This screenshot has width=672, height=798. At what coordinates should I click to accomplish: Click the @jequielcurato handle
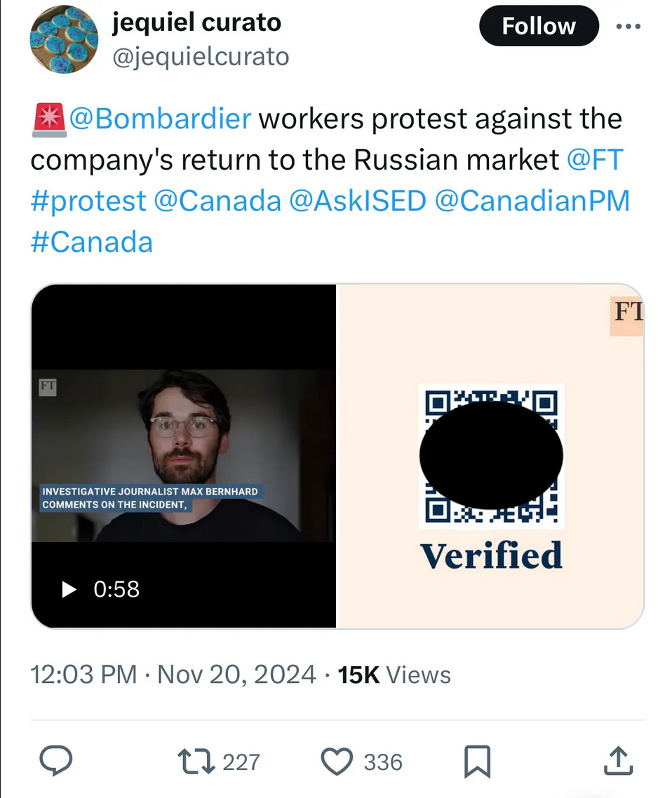201,56
